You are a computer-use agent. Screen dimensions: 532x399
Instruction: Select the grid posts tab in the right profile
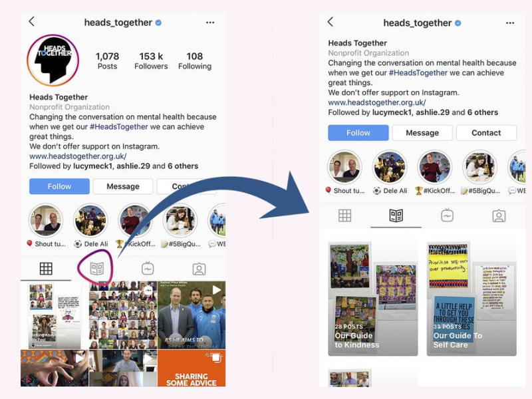pyautogui.click(x=344, y=215)
